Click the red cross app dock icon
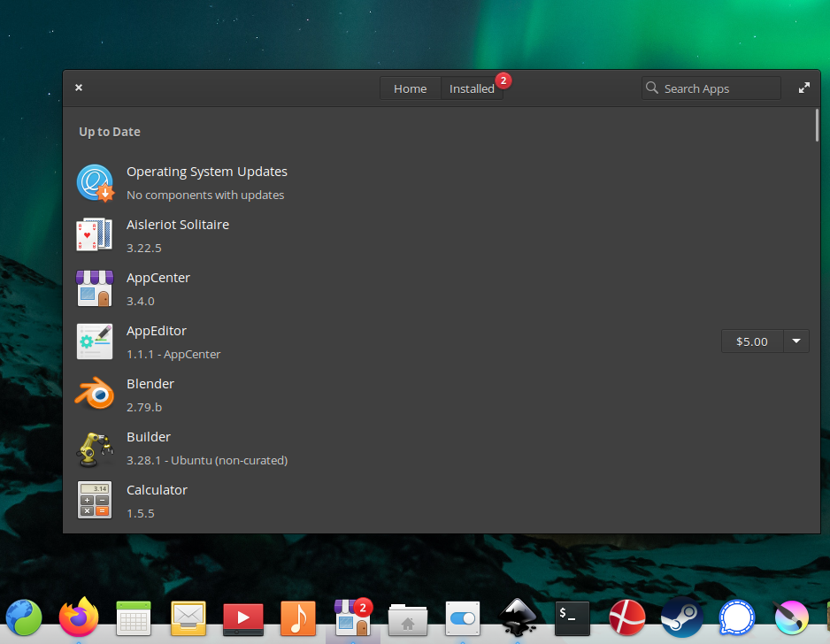Image resolution: width=830 pixels, height=644 pixels. click(627, 617)
